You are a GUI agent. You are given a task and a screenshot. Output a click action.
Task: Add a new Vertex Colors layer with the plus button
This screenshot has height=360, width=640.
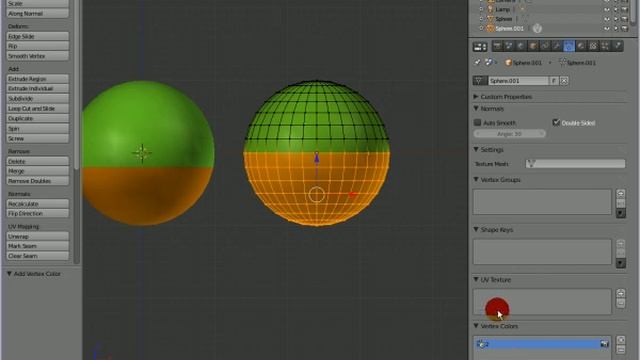click(x=620, y=340)
